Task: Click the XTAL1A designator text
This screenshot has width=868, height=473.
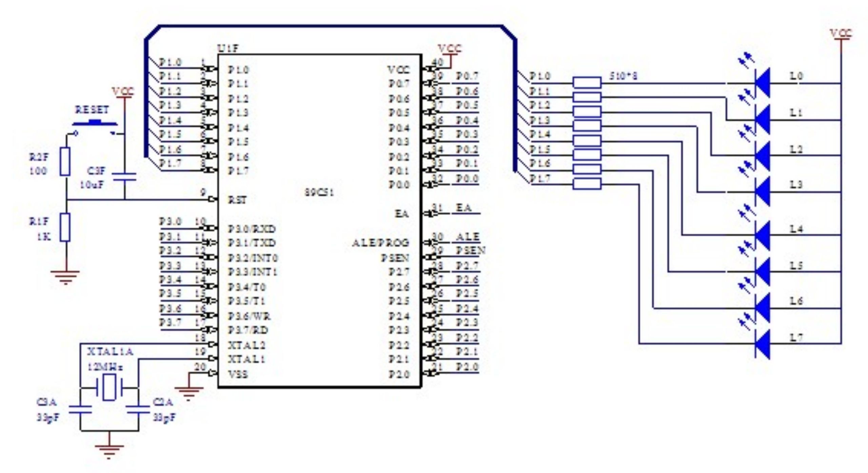Action: [x=111, y=352]
